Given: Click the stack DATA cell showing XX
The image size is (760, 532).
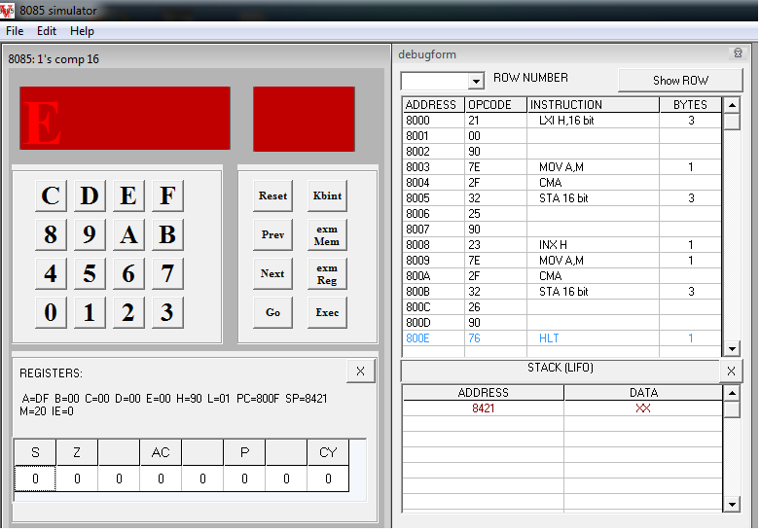Looking at the screenshot, I should click(643, 408).
